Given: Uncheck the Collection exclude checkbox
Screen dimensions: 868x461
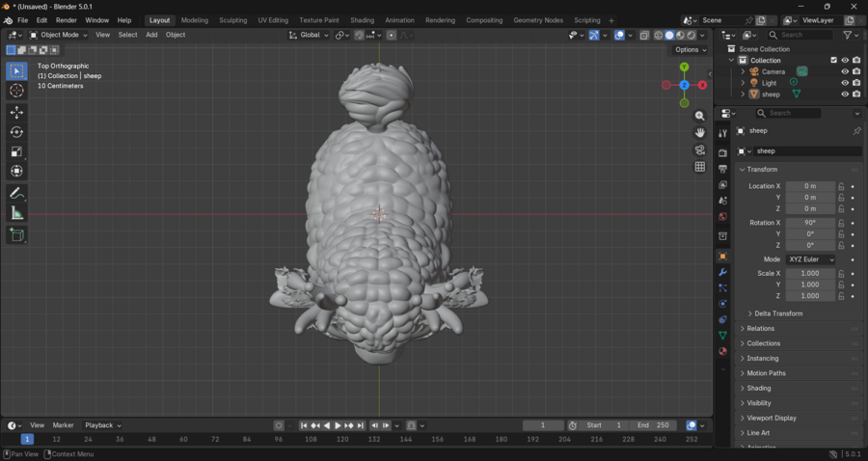Looking at the screenshot, I should (x=834, y=60).
